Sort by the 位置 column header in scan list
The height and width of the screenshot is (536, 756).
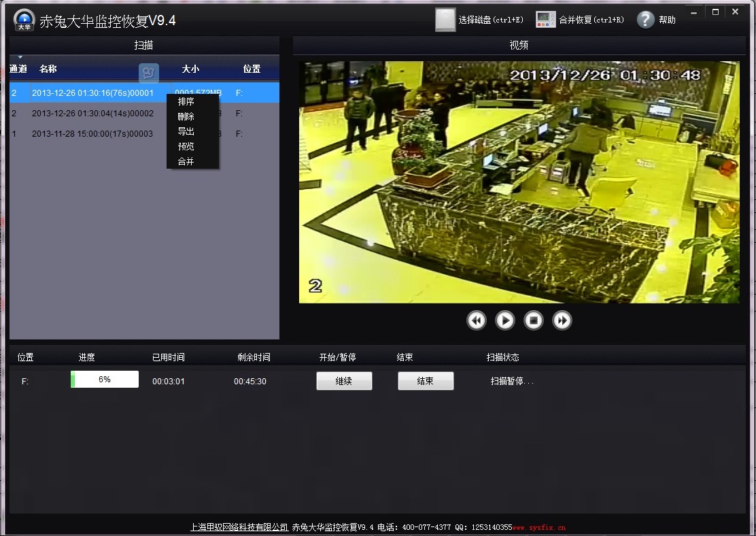click(252, 69)
